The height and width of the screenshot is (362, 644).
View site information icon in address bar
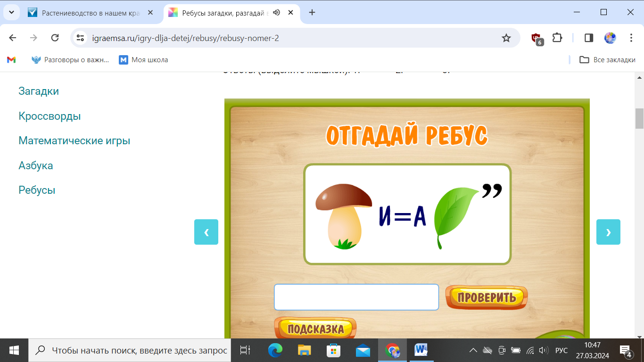(81, 38)
